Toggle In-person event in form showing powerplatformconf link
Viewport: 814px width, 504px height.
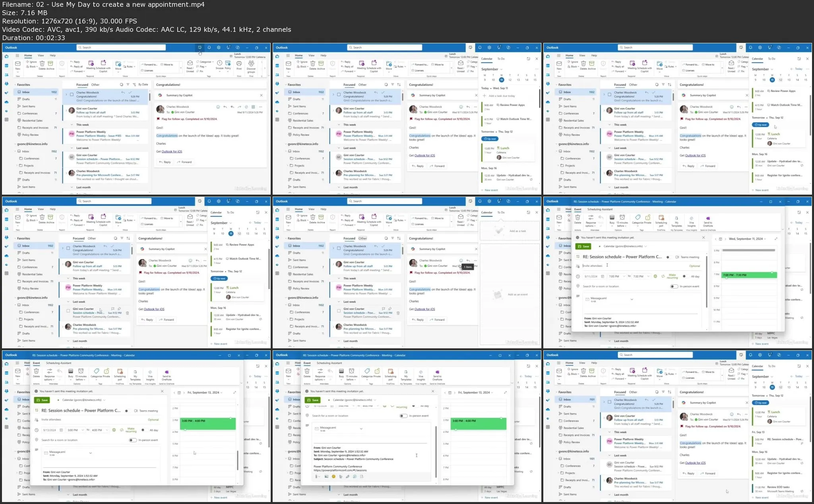(403, 416)
